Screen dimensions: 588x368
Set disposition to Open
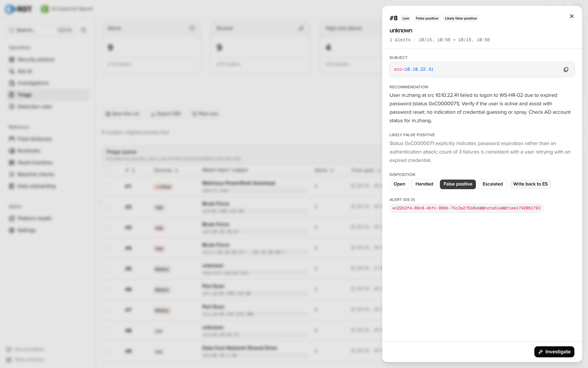point(399,184)
